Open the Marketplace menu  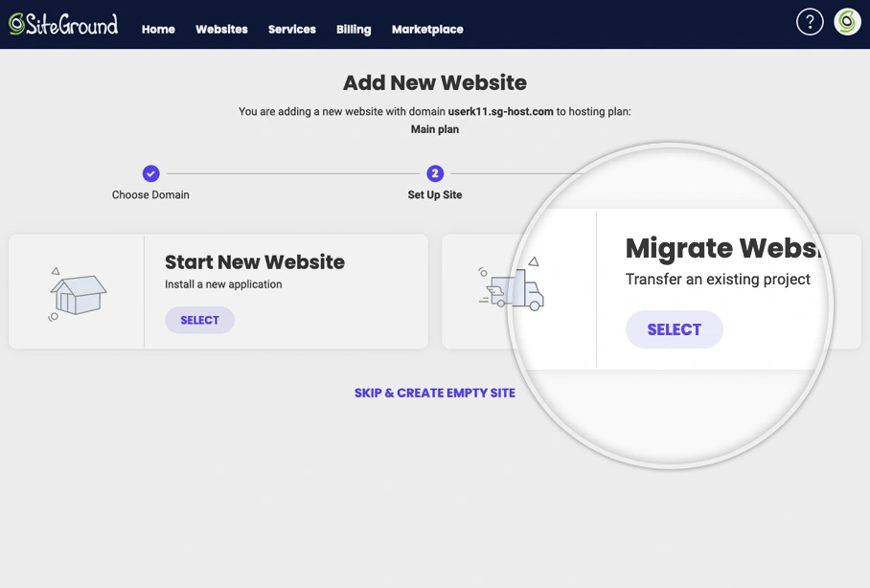(x=427, y=30)
